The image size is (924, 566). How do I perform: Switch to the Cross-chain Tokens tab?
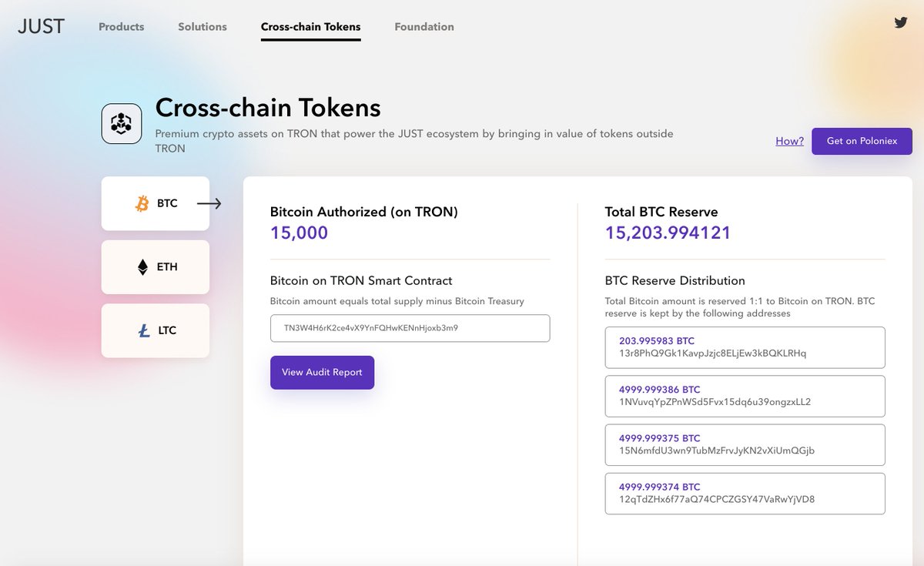coord(311,26)
